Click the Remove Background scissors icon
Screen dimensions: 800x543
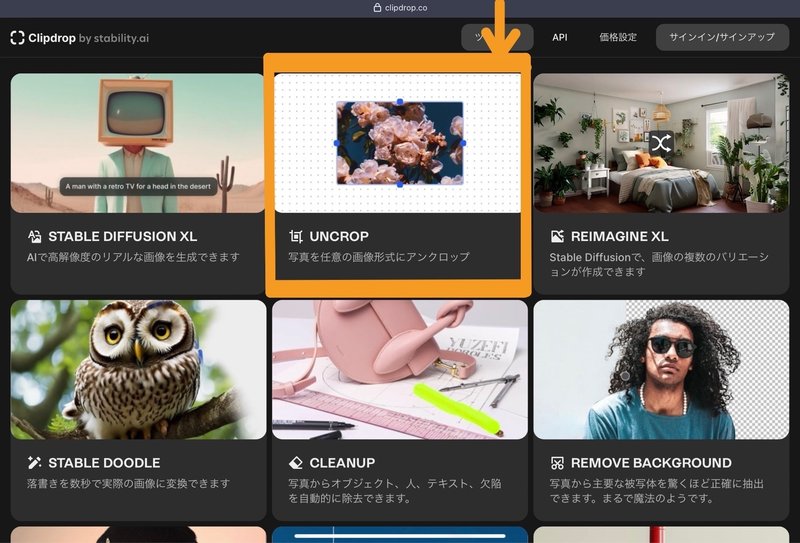coord(557,463)
